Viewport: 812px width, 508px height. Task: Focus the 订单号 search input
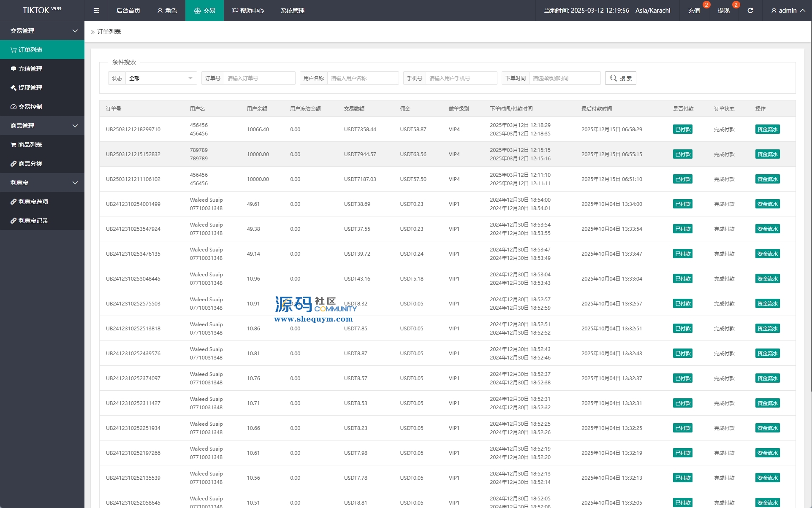click(259, 78)
